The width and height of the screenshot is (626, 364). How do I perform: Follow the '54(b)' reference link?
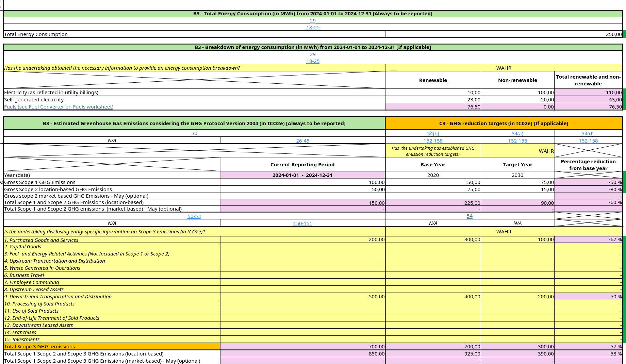click(x=433, y=134)
